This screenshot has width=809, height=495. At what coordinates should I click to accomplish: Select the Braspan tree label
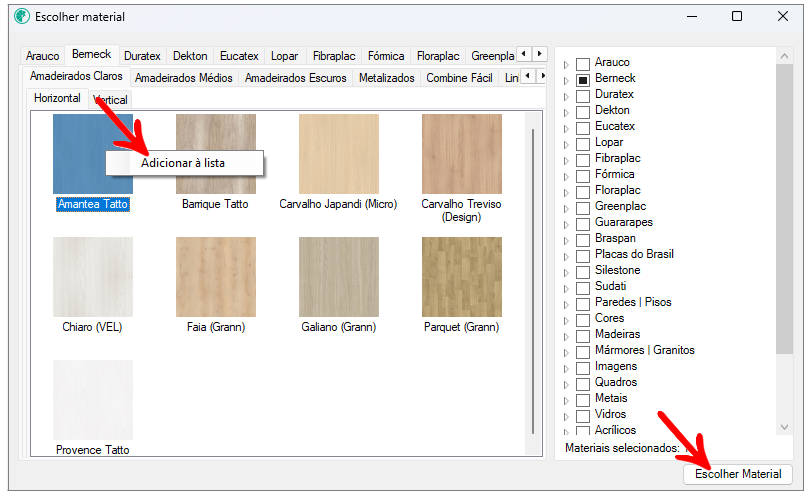615,238
